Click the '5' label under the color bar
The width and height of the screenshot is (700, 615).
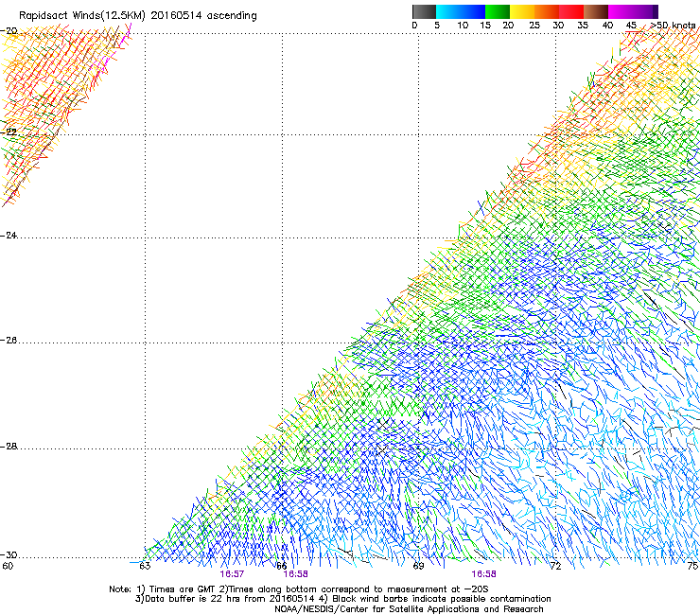click(437, 26)
